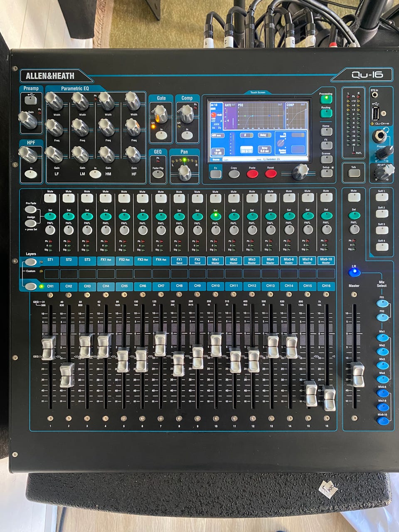The width and height of the screenshot is (399, 532).
Task: Tap the headphones jack socket
Action: coord(379,135)
